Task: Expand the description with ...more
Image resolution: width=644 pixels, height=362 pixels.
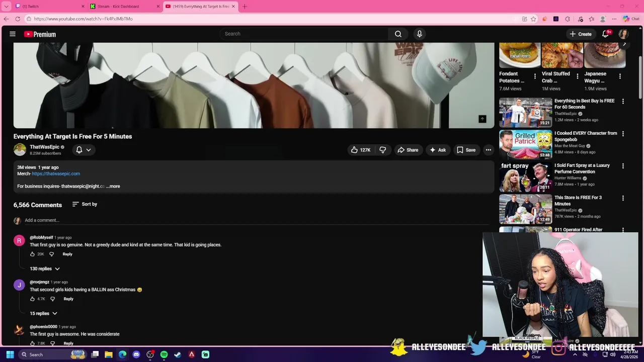Action: point(114,186)
